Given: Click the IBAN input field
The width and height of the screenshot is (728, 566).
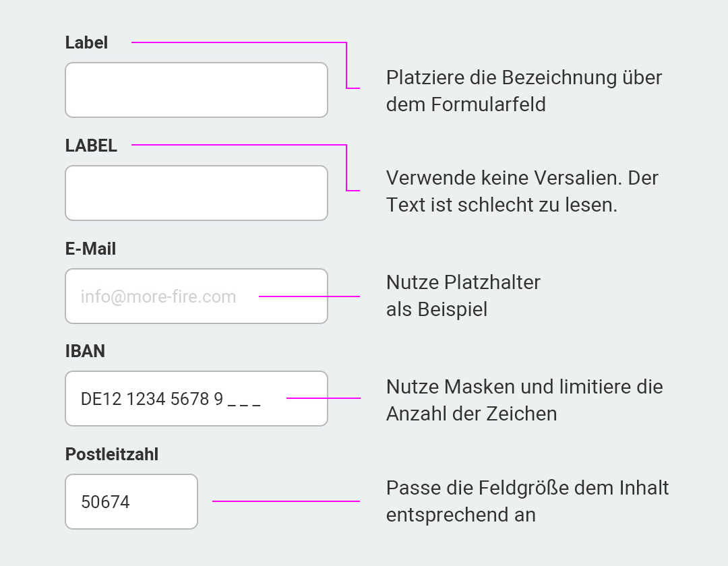Looking at the screenshot, I should click(x=196, y=398).
